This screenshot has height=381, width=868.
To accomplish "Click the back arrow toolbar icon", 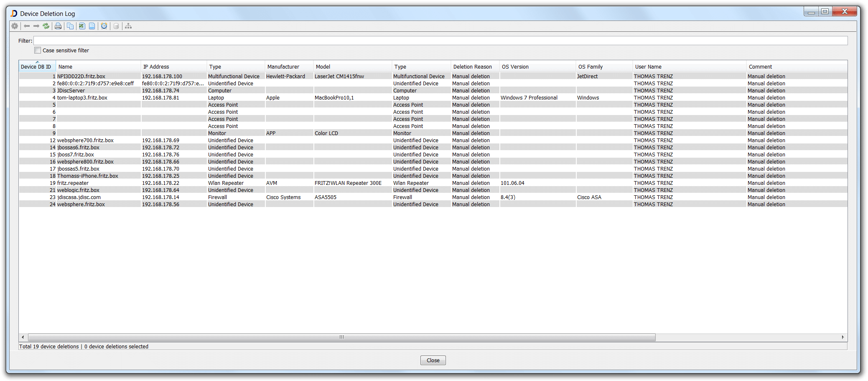I will pyautogui.click(x=27, y=26).
